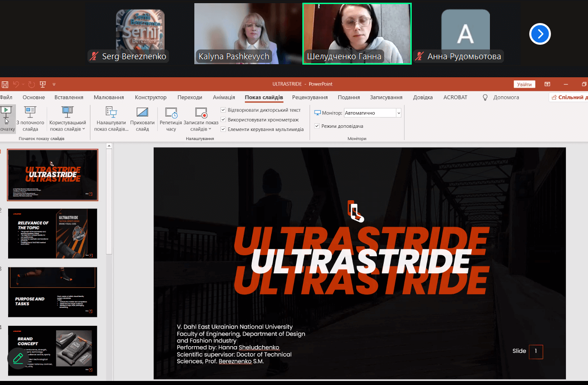588x385 pixels.
Task: Disable the show media controls checkbox
Action: (223, 129)
